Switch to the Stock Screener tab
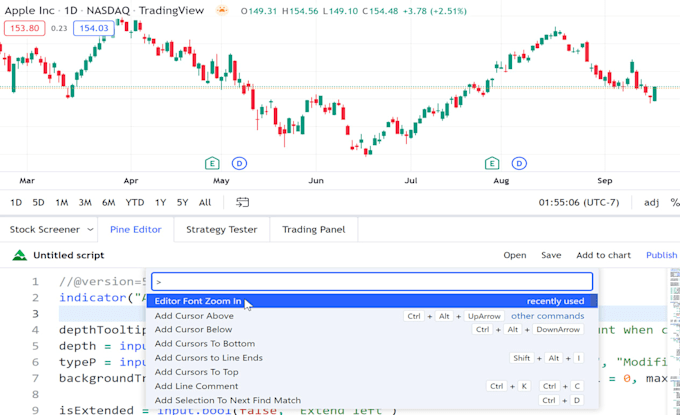The image size is (680, 415). 45,229
